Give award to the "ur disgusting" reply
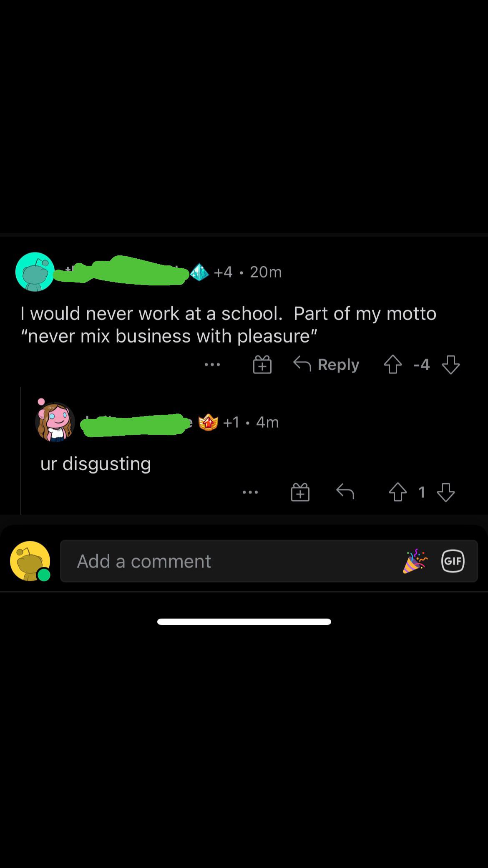 point(300,492)
